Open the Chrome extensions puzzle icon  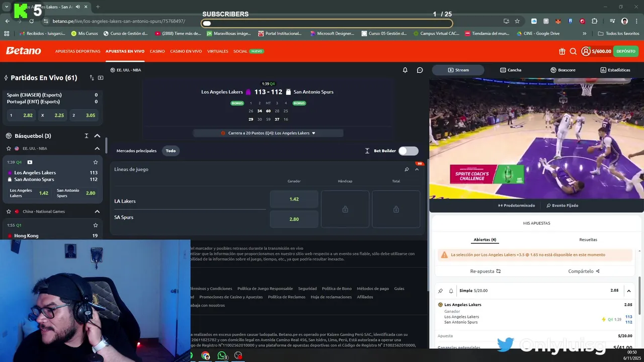point(595,21)
